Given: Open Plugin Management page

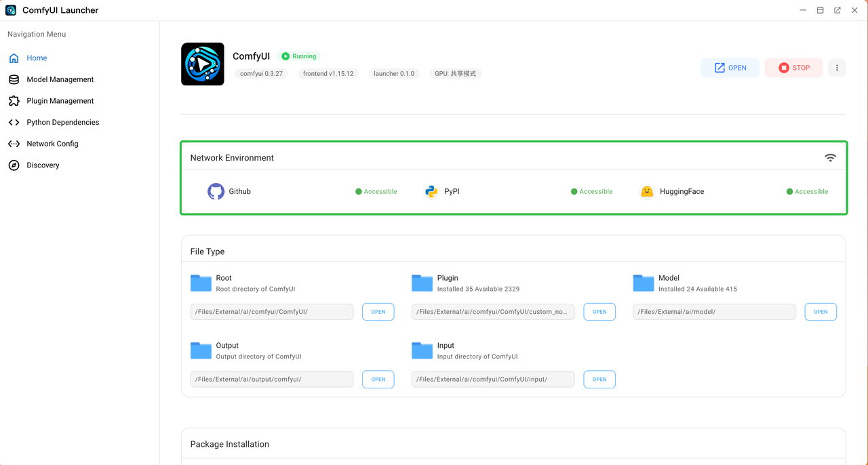Looking at the screenshot, I should (x=60, y=101).
